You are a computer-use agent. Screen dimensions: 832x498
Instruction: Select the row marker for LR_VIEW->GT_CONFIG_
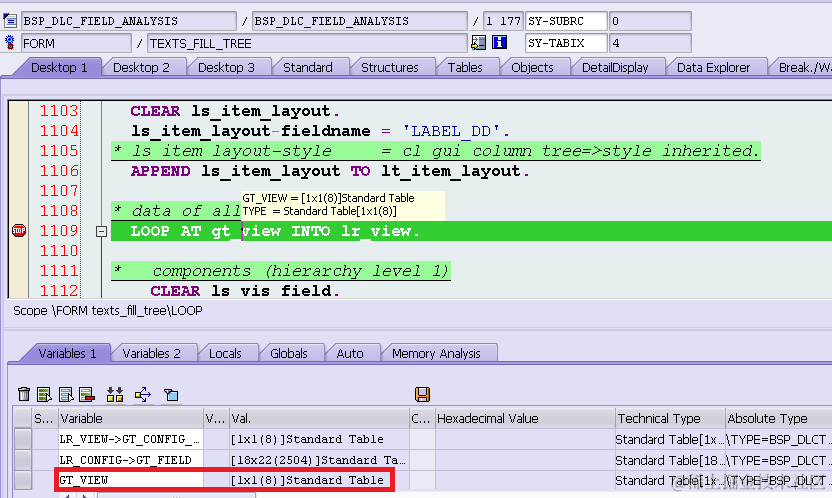(22, 439)
